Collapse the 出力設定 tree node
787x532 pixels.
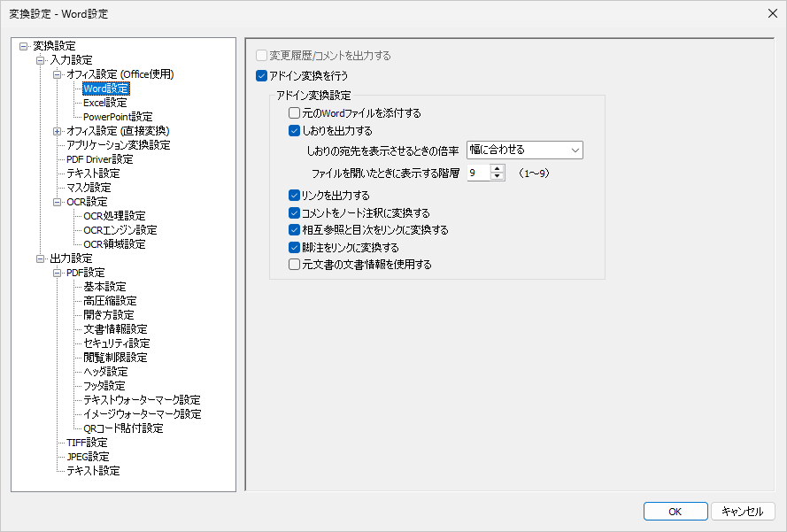[41, 258]
